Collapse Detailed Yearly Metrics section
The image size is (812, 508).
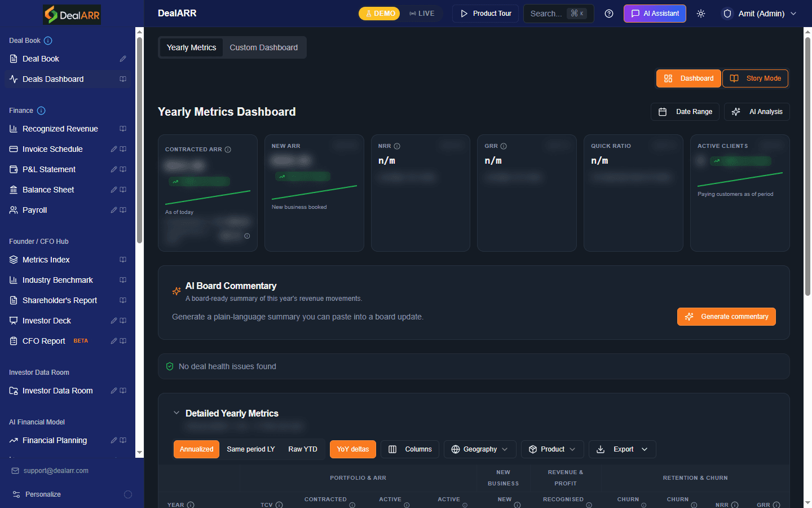(176, 413)
